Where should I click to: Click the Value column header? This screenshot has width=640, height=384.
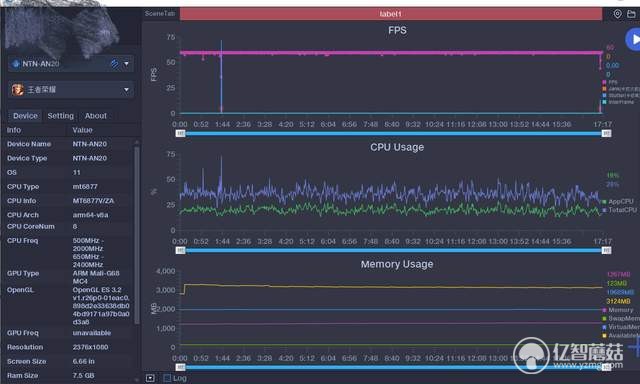tap(82, 130)
